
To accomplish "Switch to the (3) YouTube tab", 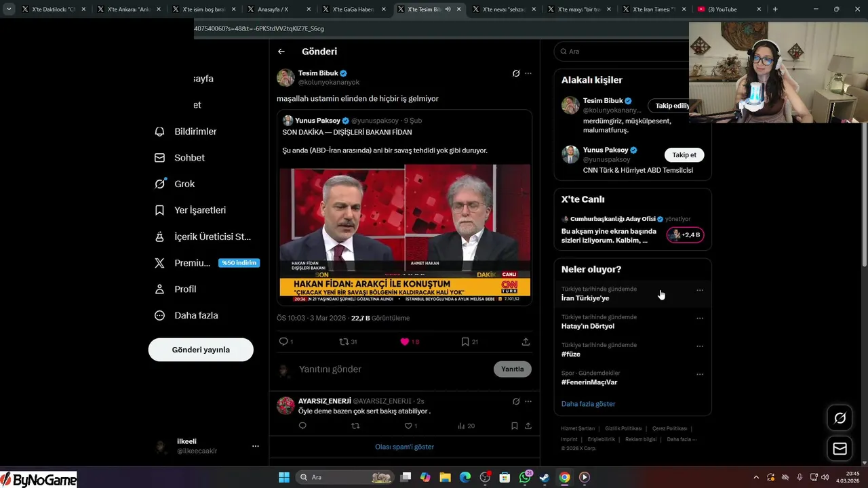I will (729, 9).
